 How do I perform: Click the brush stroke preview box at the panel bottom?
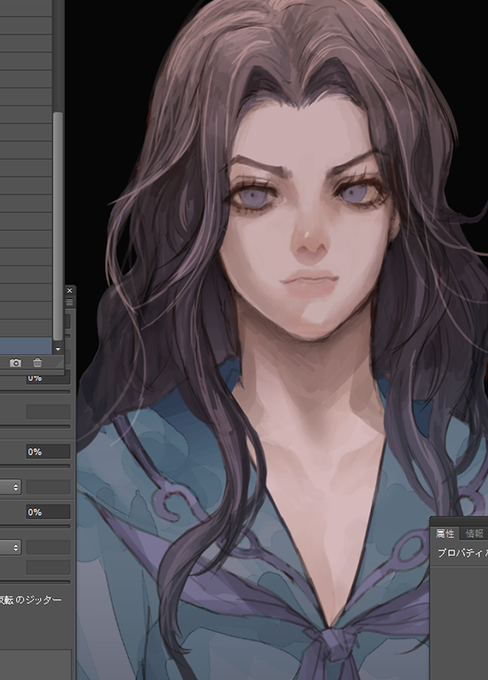[36, 664]
